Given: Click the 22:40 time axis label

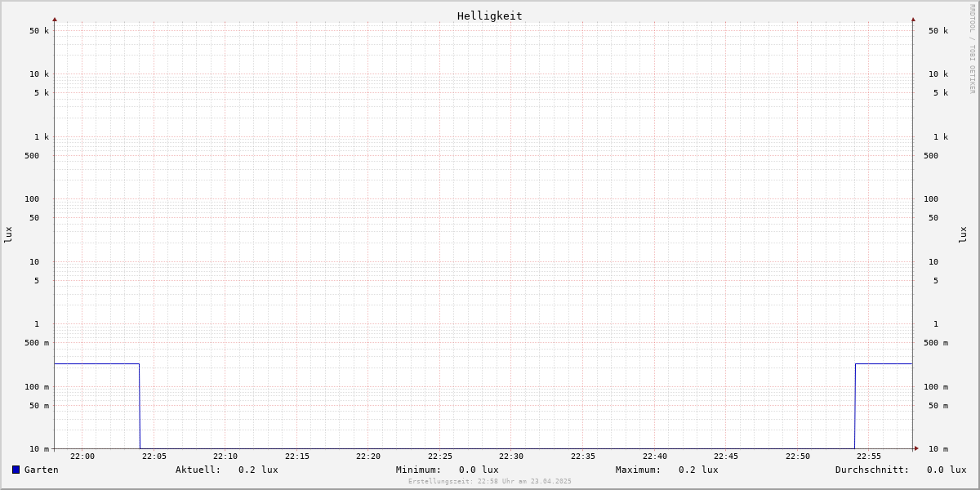Looking at the screenshot, I should [x=655, y=457].
